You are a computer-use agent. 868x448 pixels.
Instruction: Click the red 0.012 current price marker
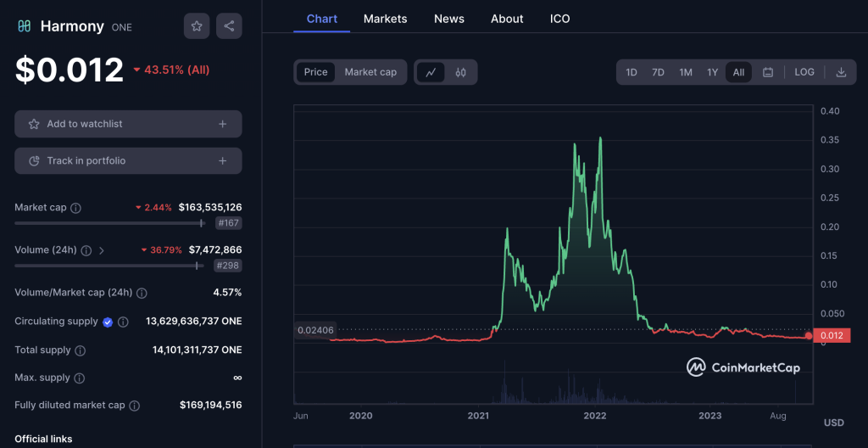click(832, 335)
